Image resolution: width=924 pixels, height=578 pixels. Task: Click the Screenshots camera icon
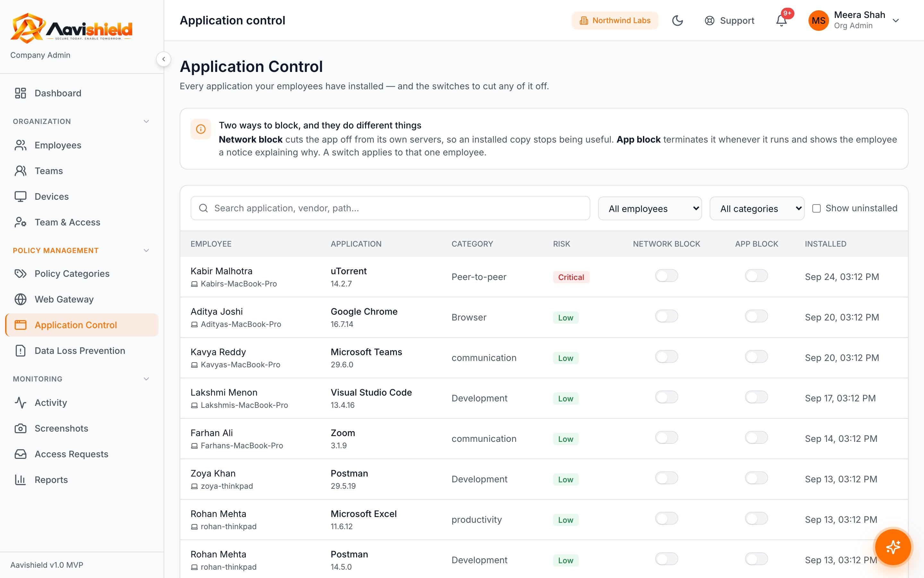pos(20,428)
